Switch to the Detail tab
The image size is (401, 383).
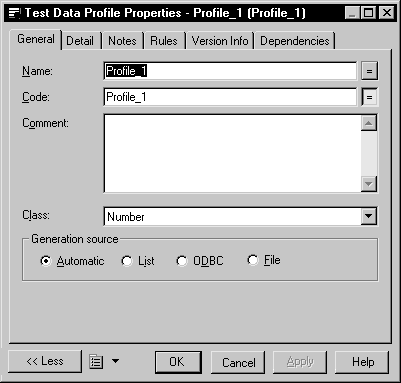tap(80, 41)
